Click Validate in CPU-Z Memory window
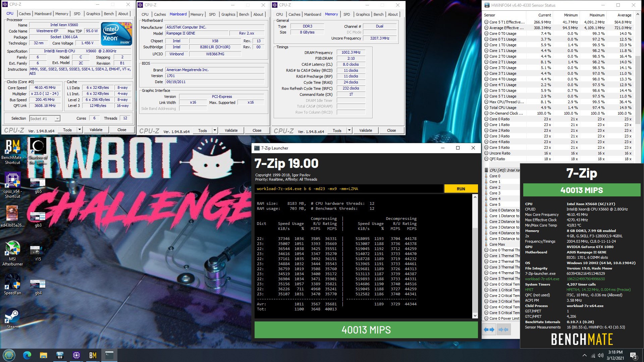The height and width of the screenshot is (362, 644). click(366, 130)
